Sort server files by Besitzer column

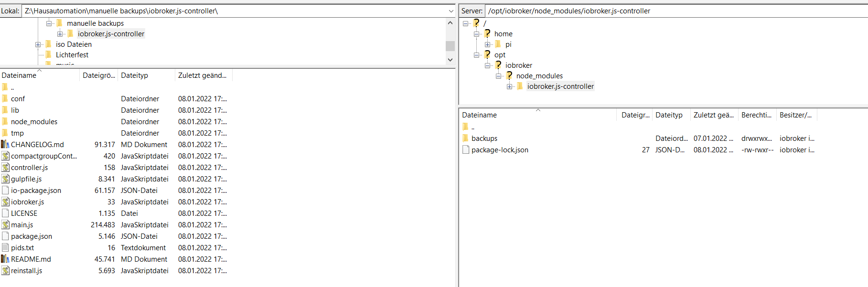[797, 115]
